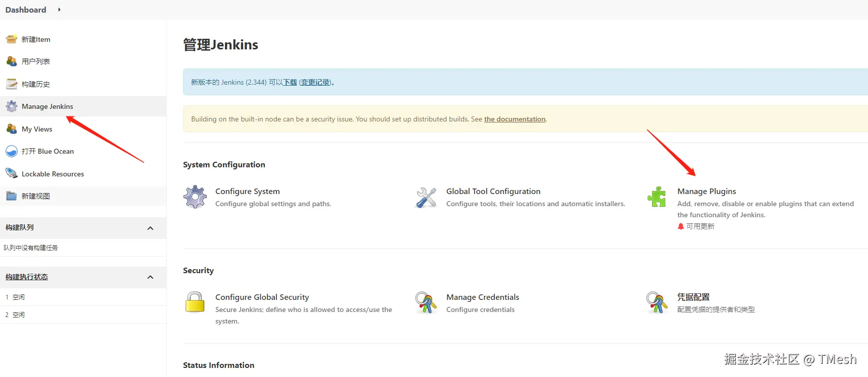Click the Configure System gear icon
868x377 pixels.
click(x=195, y=197)
